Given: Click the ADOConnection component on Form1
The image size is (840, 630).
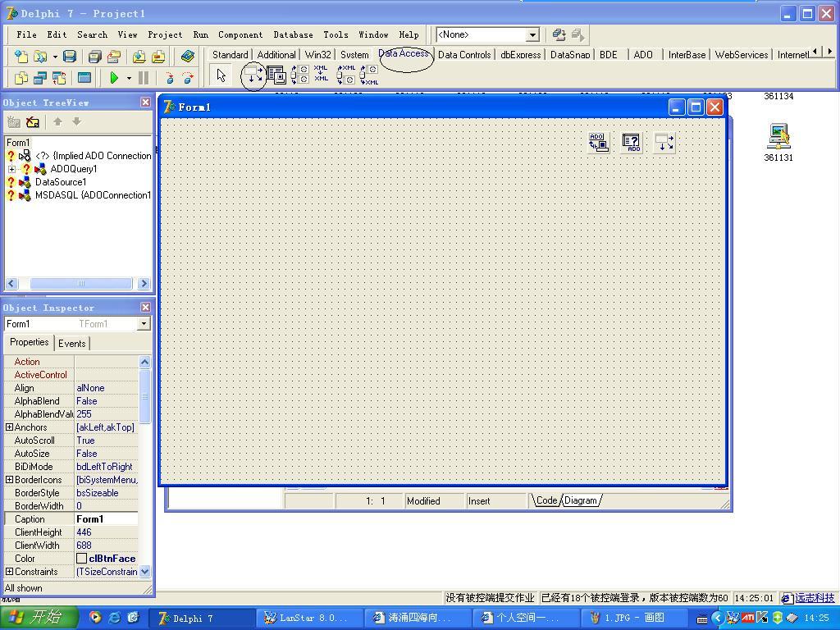Looking at the screenshot, I should tap(599, 143).
